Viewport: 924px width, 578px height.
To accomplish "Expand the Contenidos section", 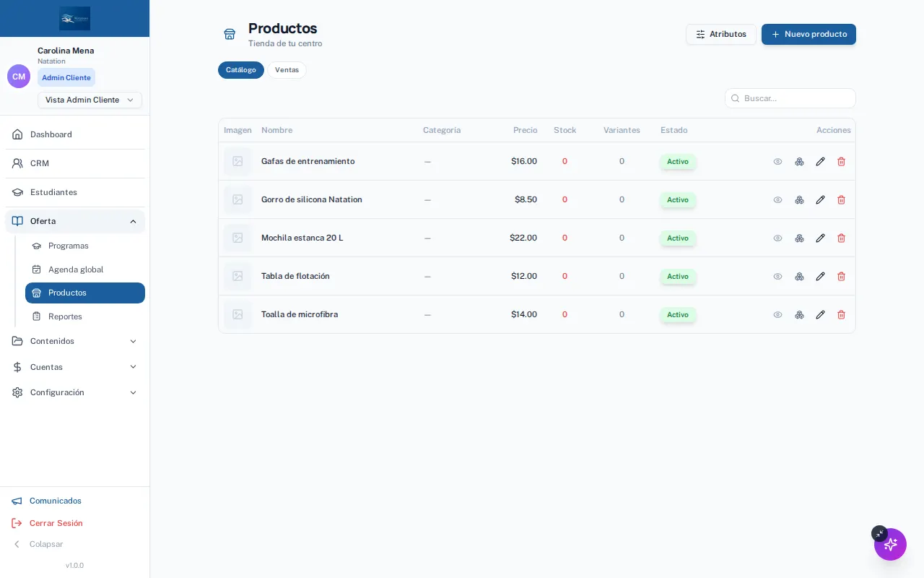I will pos(75,341).
